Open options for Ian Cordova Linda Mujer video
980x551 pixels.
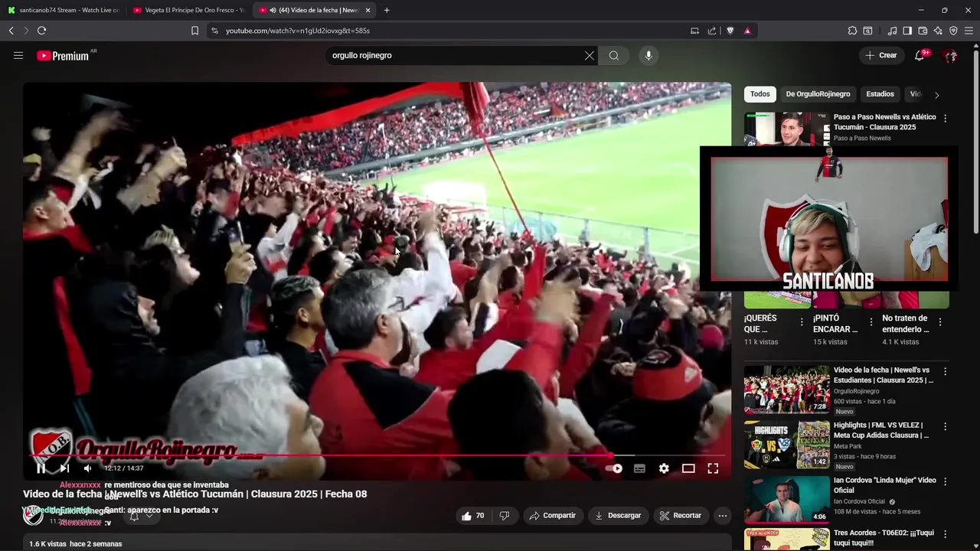[x=945, y=481]
